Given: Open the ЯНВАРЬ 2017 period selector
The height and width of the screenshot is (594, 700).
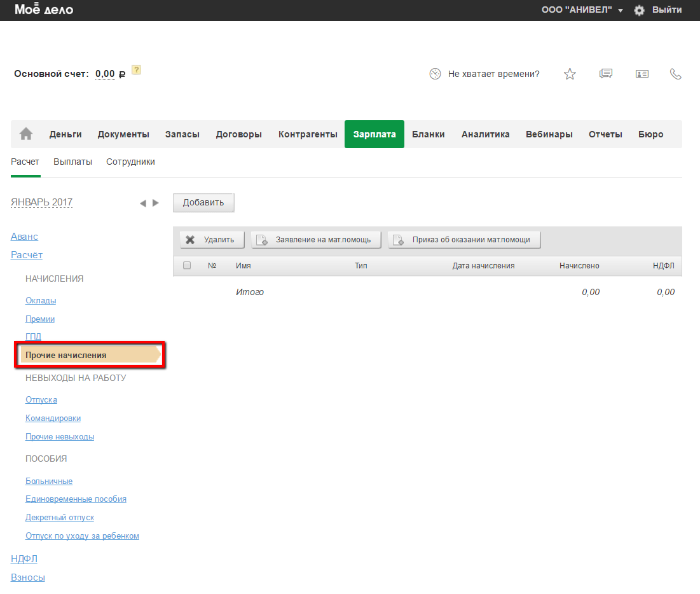Looking at the screenshot, I should point(41,202).
